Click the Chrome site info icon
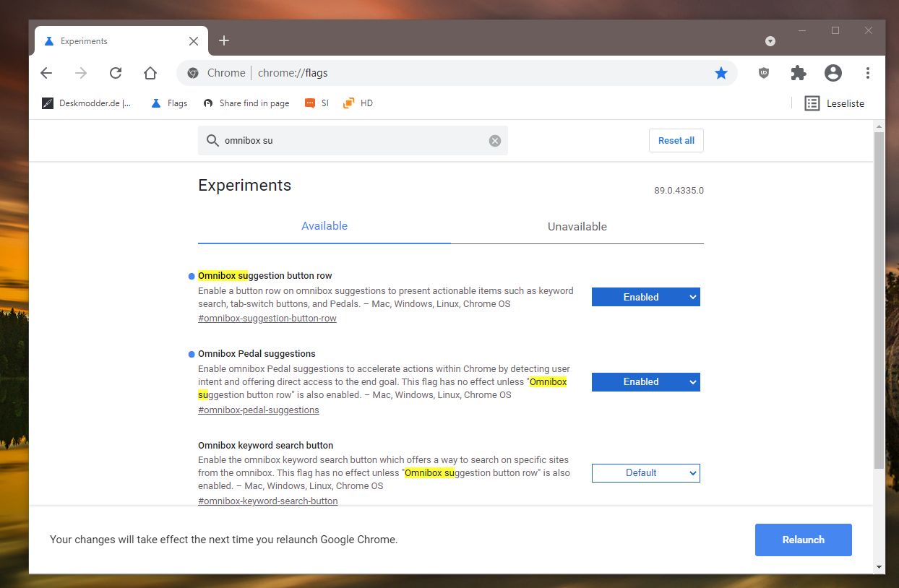The height and width of the screenshot is (588, 899). tap(193, 73)
